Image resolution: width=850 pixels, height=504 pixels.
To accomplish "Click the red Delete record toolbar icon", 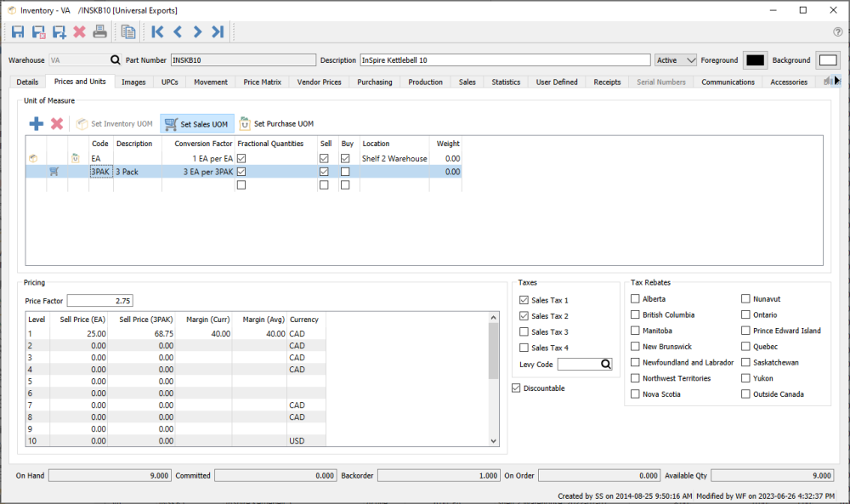I will tap(80, 32).
